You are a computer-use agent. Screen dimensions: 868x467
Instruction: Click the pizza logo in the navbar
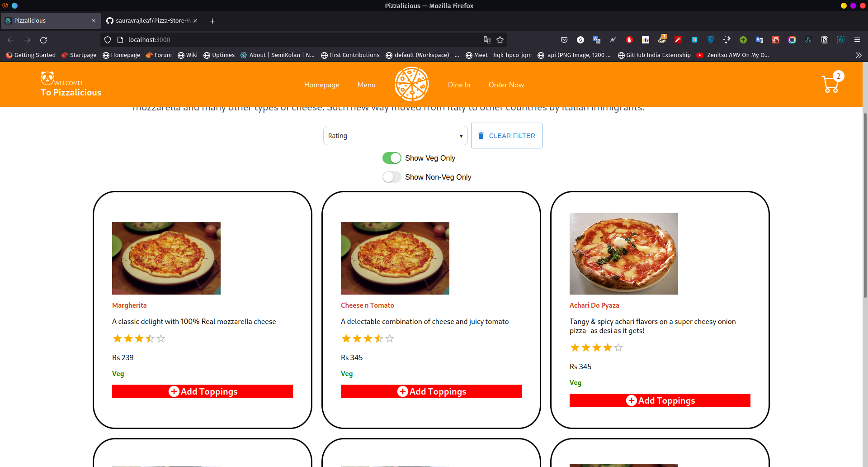coord(411,84)
